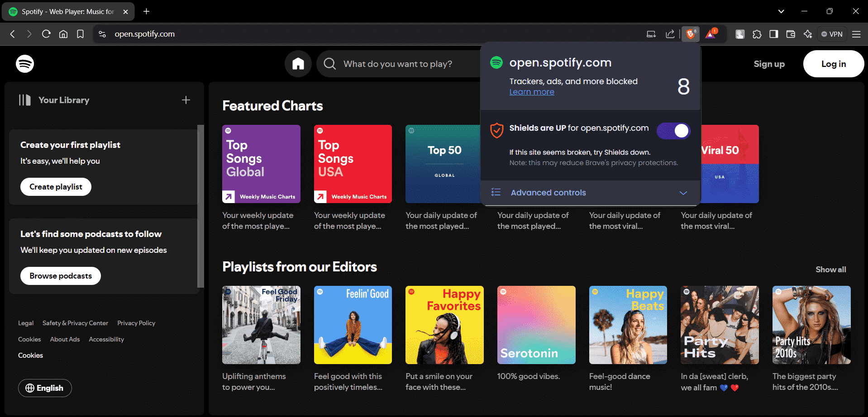The image size is (868, 417).
Task: Click Sign up
Action: [769, 64]
